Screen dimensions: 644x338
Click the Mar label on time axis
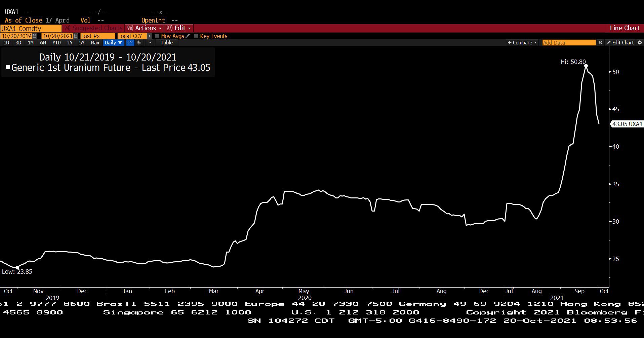coord(214,291)
